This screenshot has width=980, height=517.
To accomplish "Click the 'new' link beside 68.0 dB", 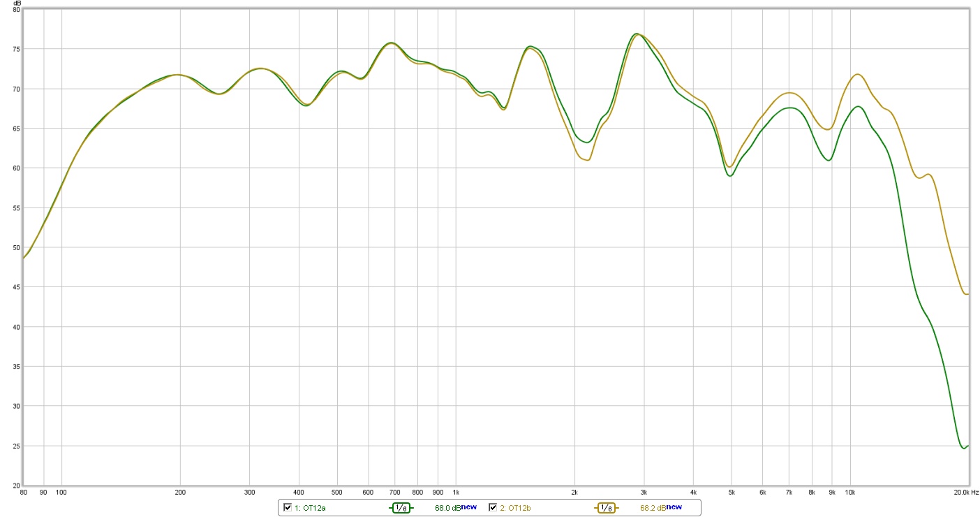I will 468,507.
